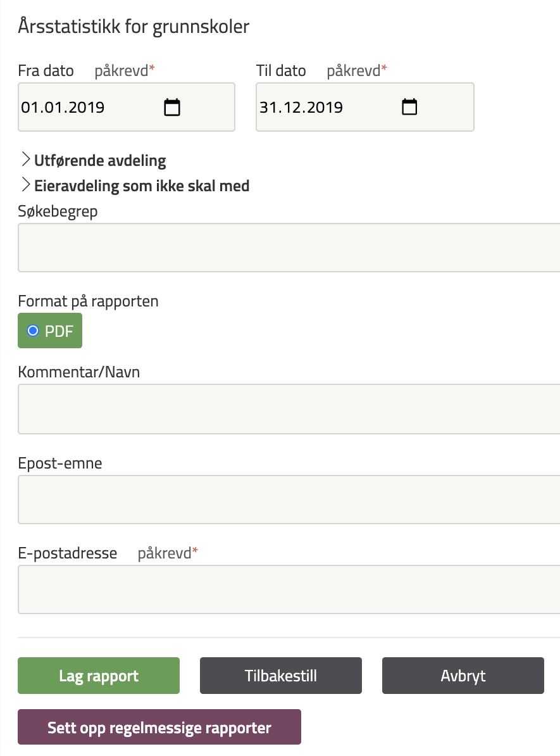Expand Eieravdeling som ikke skal med title

pos(142,186)
